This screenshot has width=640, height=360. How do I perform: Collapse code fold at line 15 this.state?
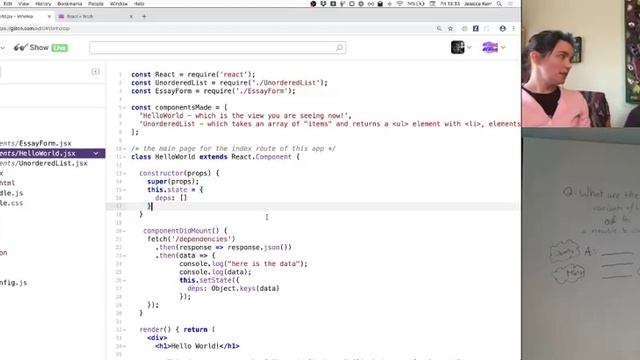coord(124,190)
